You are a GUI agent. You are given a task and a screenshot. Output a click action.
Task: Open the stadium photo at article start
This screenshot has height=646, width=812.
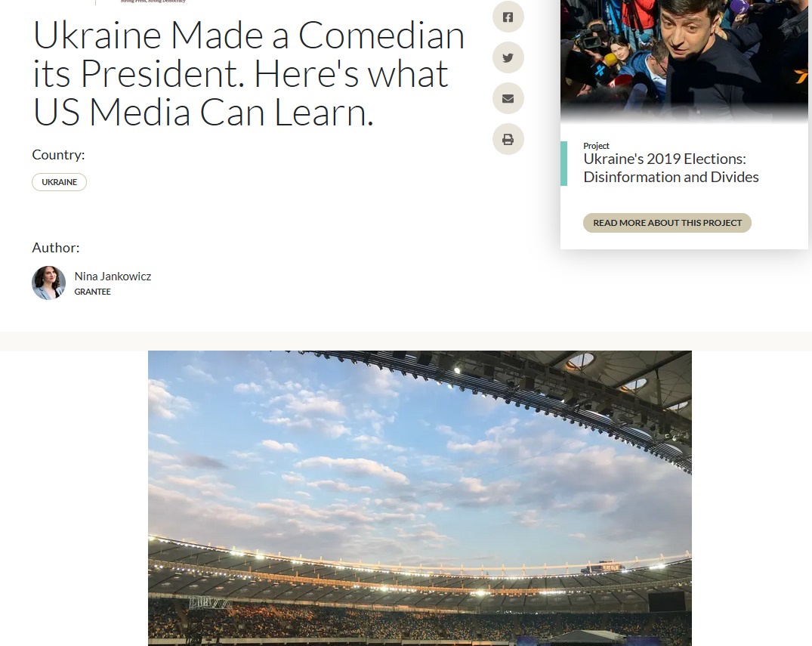(419, 498)
